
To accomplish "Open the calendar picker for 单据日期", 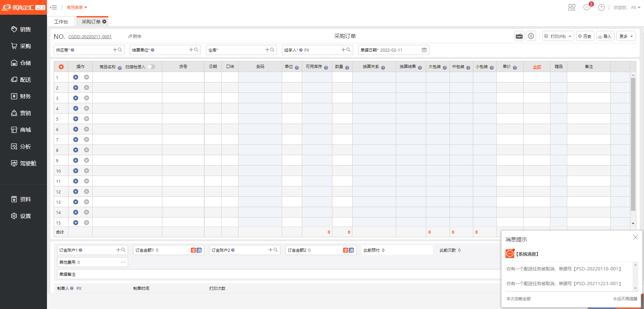I will point(424,50).
